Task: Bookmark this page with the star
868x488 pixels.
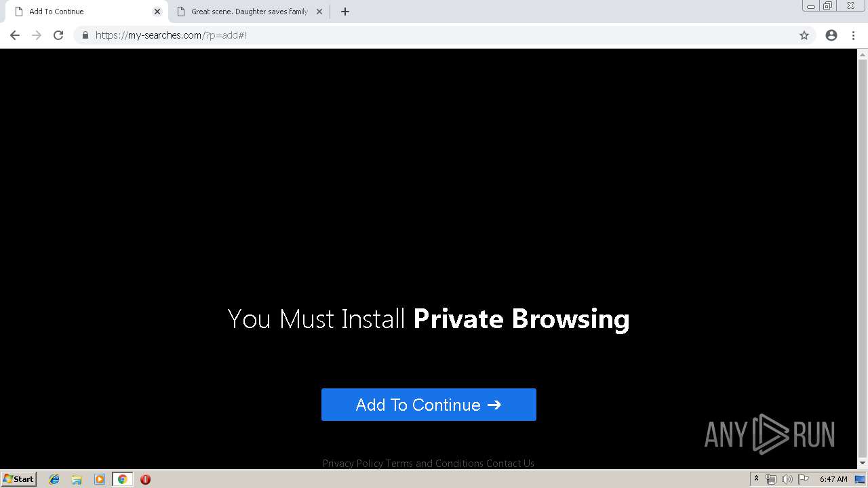Action: point(804,35)
